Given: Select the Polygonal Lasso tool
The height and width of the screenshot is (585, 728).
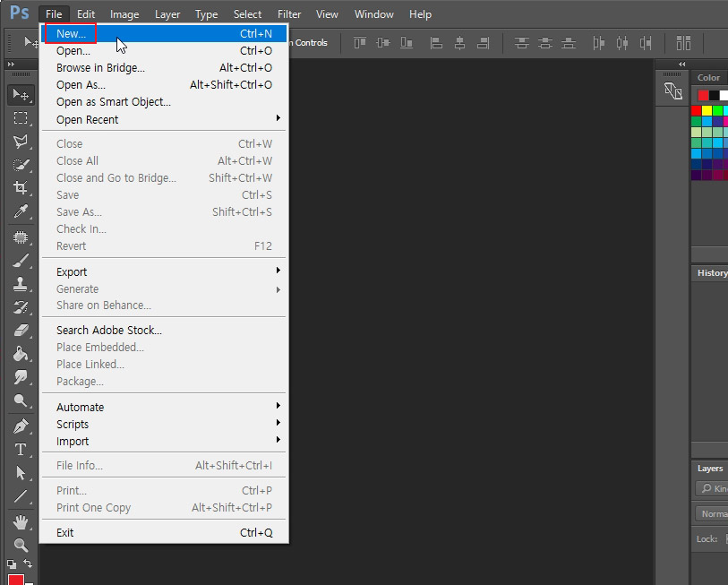Looking at the screenshot, I should [21, 142].
